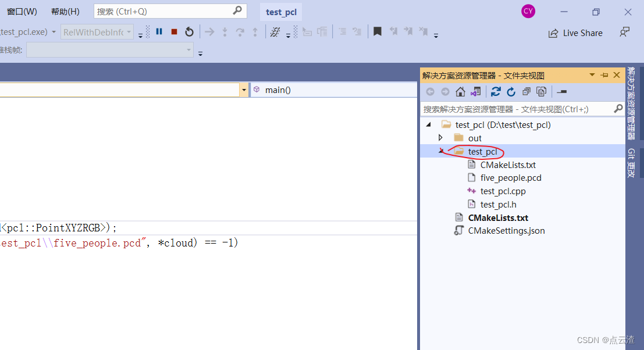This screenshot has width=644, height=350.
Task: Go to the previous bookmark
Action: 393,31
